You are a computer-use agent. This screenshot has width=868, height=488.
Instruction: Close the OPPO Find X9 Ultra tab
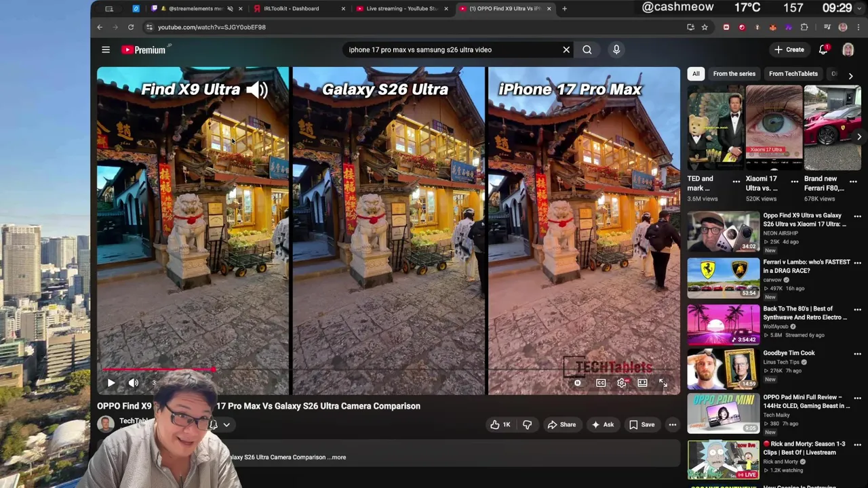[x=549, y=9]
